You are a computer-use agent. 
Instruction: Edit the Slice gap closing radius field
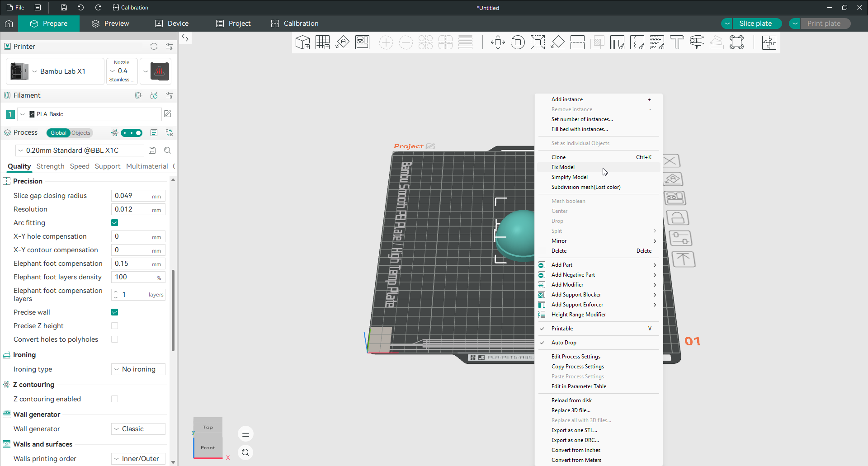coord(138,196)
